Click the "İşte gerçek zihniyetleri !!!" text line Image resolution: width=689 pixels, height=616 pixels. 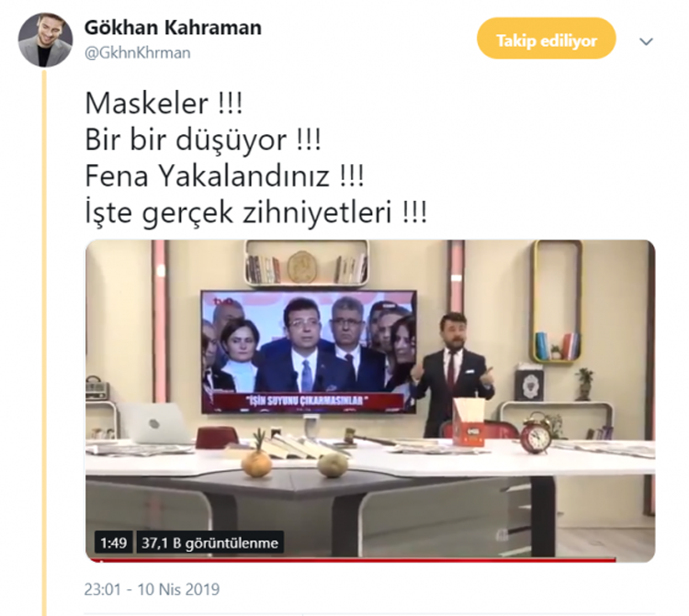tap(255, 213)
